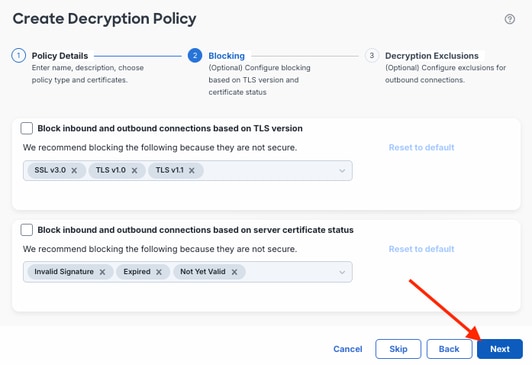532x365 pixels.
Task: Select the SSL v3.0 chip label
Action: tap(50, 170)
